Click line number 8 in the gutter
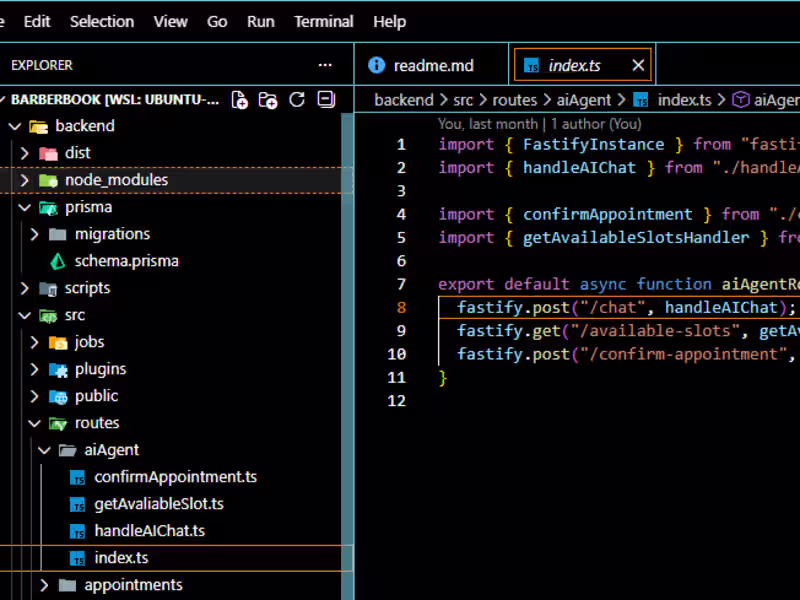800x600 pixels. pos(401,307)
